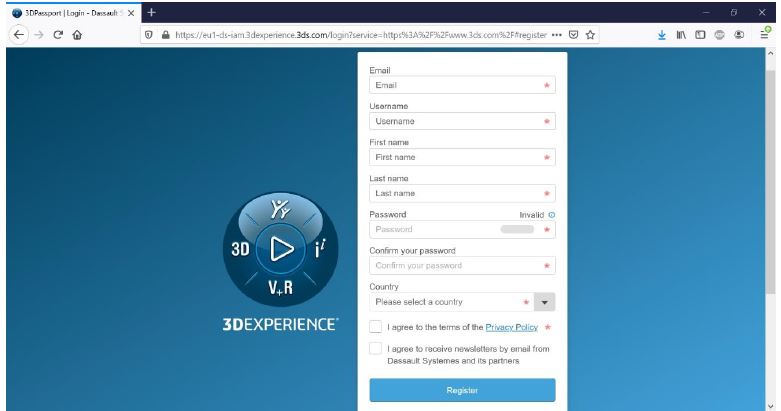
Task: Show tracking protection shield info
Action: pos(148,35)
